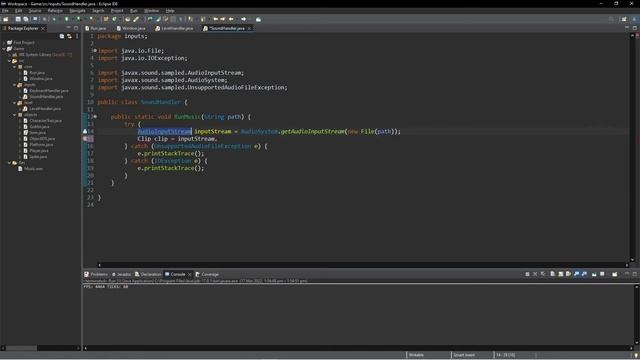Viewport: 640px width, 360px height.
Task: Click the Back navigation arrow in toolbar
Action: [x=231, y=19]
